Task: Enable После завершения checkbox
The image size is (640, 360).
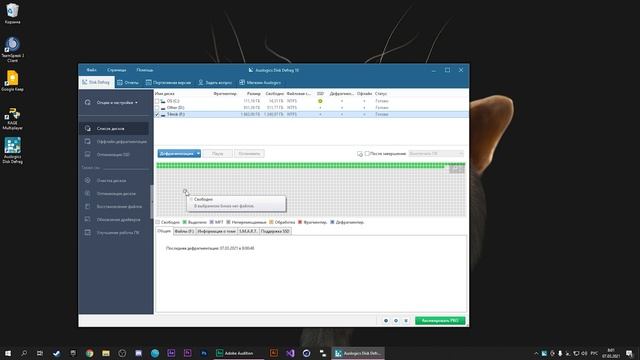Action: coord(367,153)
